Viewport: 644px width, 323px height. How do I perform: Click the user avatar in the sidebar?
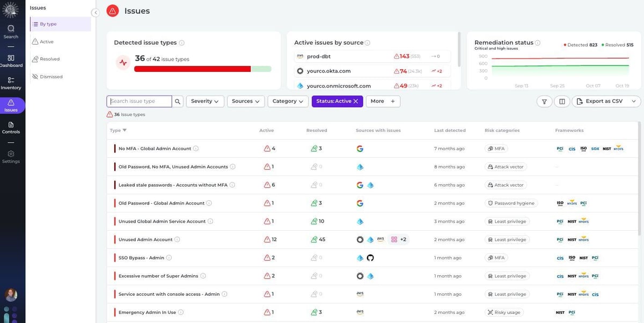click(11, 295)
